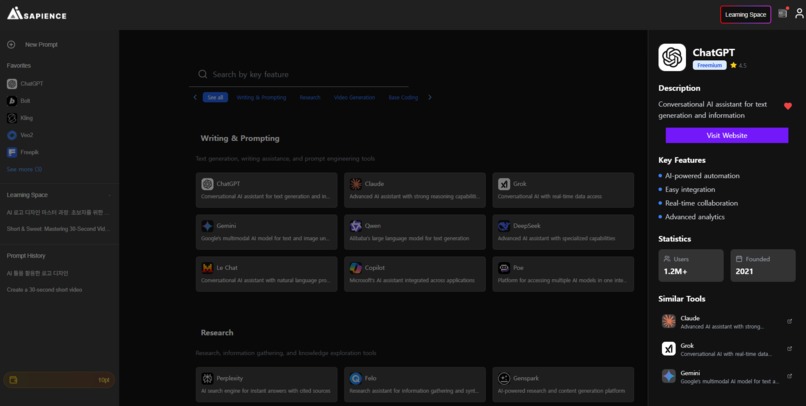Open the Short & Sweet learning course link
The width and height of the screenshot is (806, 406).
point(58,229)
